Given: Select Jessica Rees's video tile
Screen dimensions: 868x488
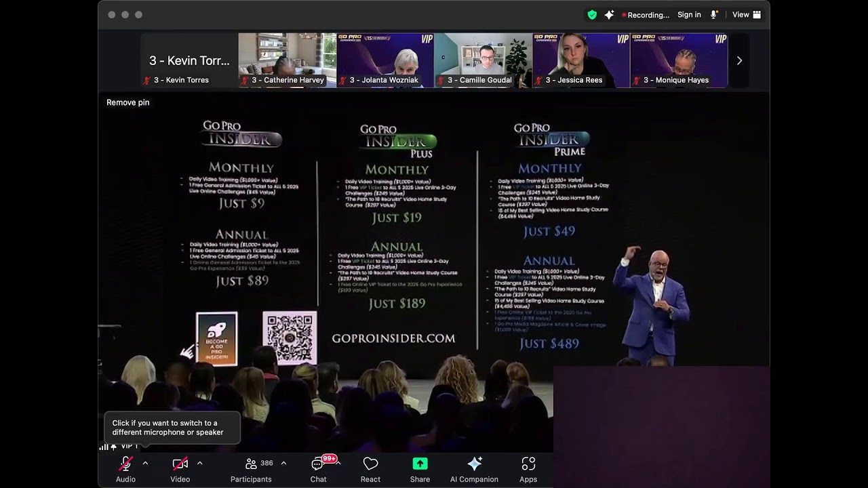Looking at the screenshot, I should click(581, 60).
